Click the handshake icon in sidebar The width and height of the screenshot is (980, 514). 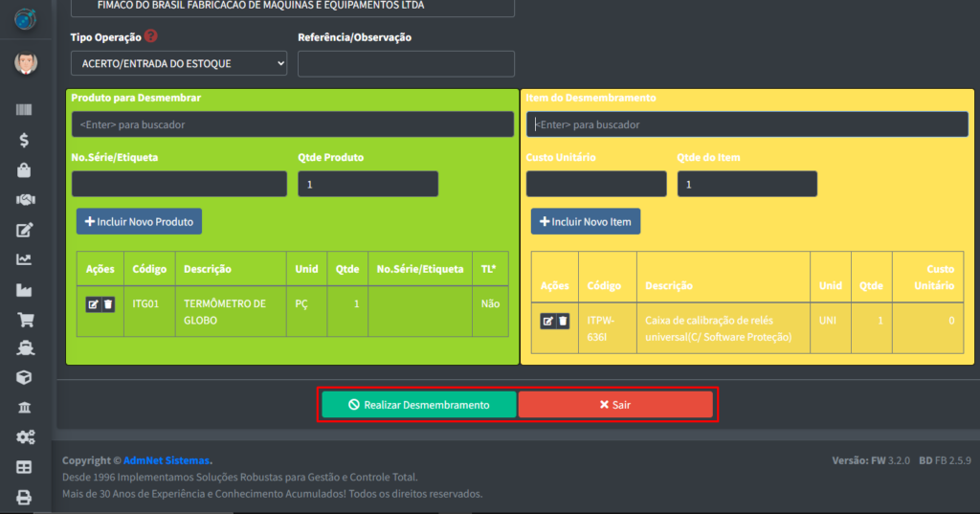pyautogui.click(x=24, y=199)
